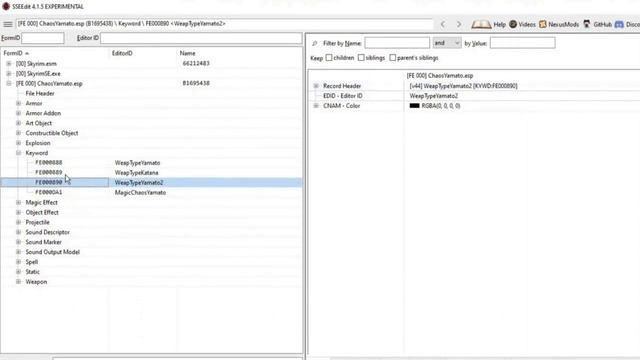Viewport: 640px width, 360px height.
Task: Toggle the parent's siblings checkbox
Action: pyautogui.click(x=393, y=58)
